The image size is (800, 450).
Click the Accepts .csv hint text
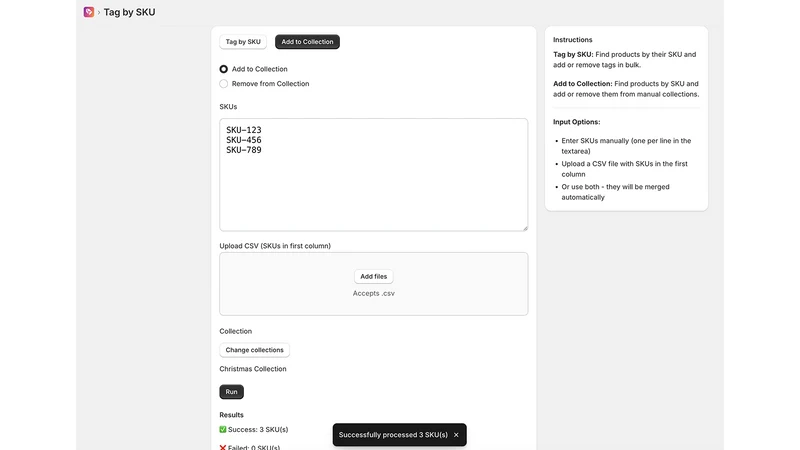coord(373,293)
